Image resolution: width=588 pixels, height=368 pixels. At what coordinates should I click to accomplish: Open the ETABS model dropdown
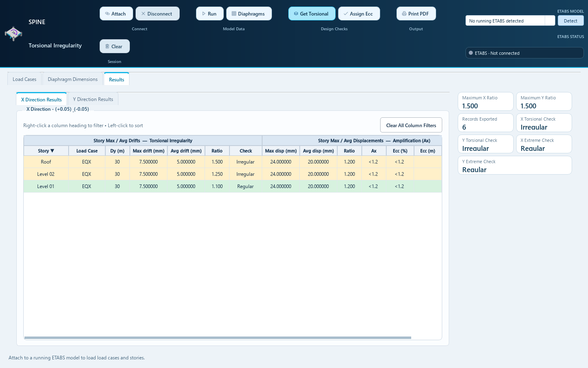pos(550,20)
